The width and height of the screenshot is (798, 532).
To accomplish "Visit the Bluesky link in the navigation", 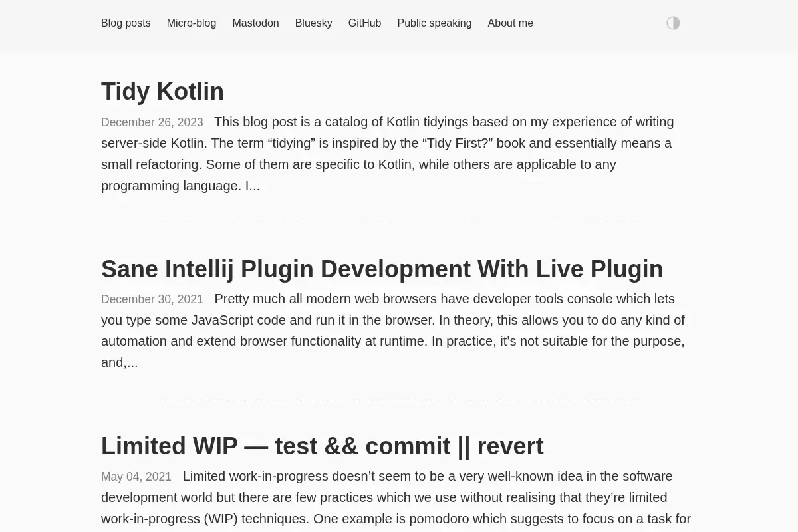I will (x=313, y=23).
